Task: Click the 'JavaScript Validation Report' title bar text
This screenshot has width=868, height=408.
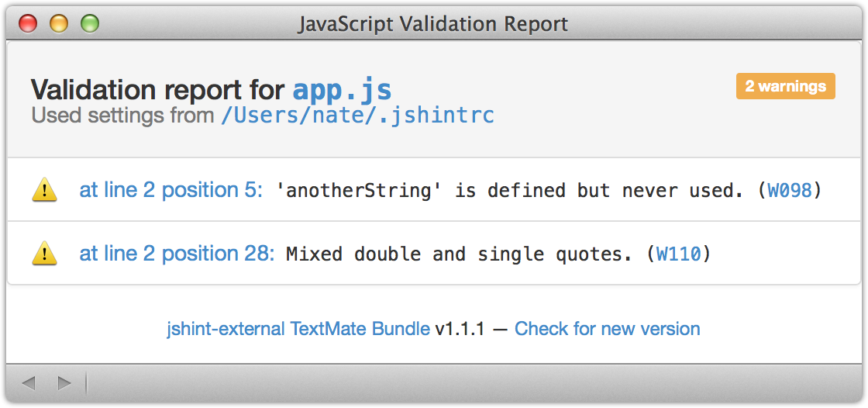Action: [x=433, y=23]
